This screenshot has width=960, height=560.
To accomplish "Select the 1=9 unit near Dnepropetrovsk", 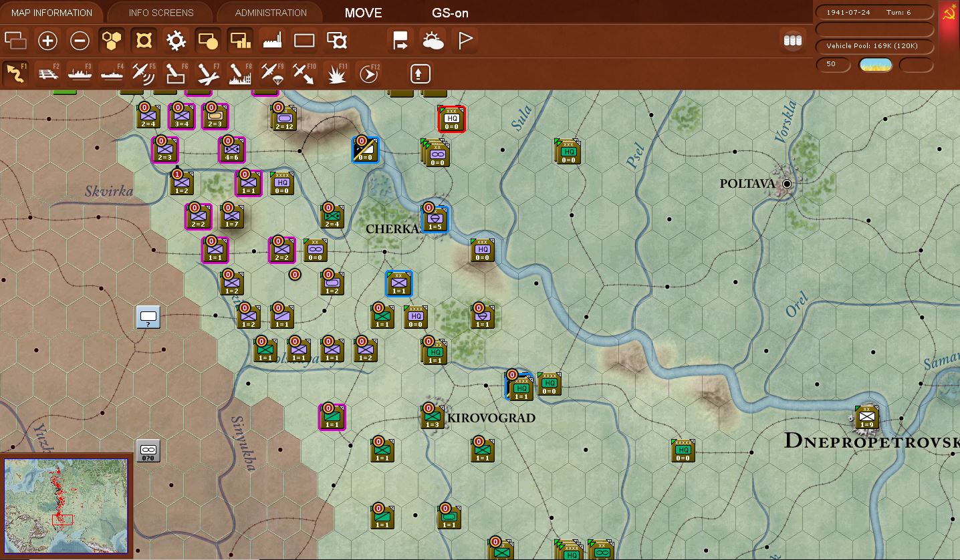I will [x=866, y=418].
